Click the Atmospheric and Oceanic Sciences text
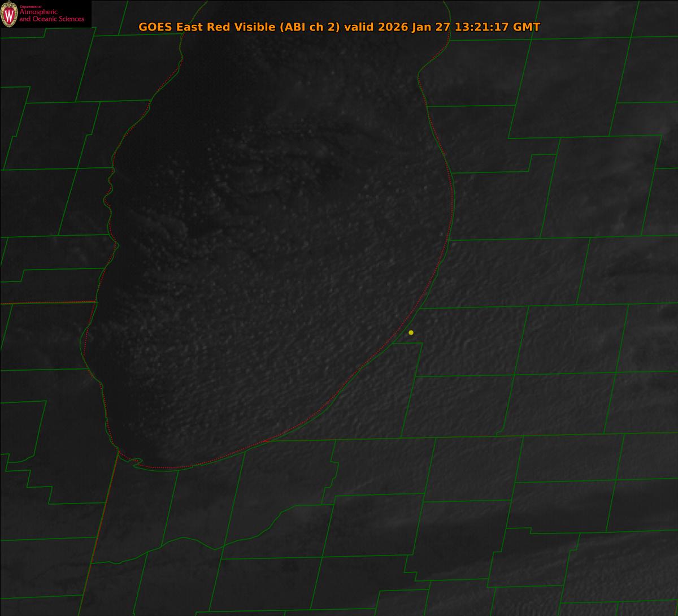Screen dimensions: 678x616 (51, 16)
